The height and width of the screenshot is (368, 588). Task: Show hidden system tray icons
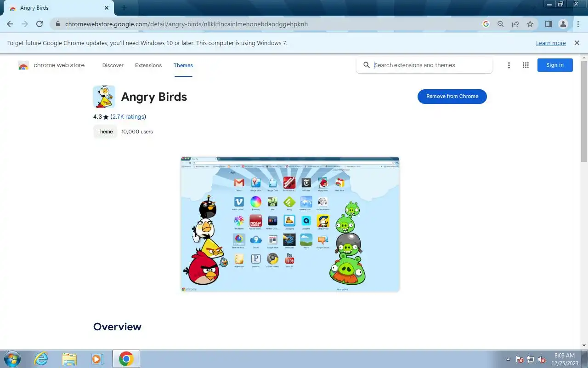(x=508, y=359)
